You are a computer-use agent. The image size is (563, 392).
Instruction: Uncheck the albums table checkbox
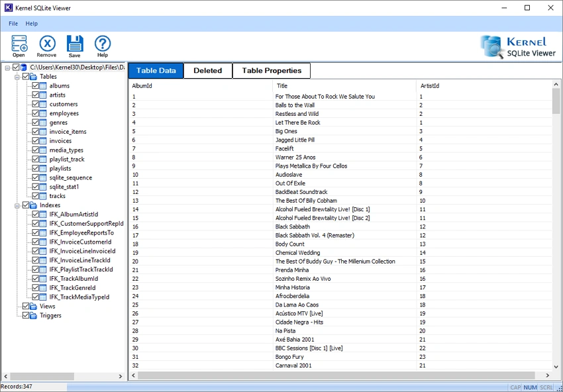tap(35, 86)
